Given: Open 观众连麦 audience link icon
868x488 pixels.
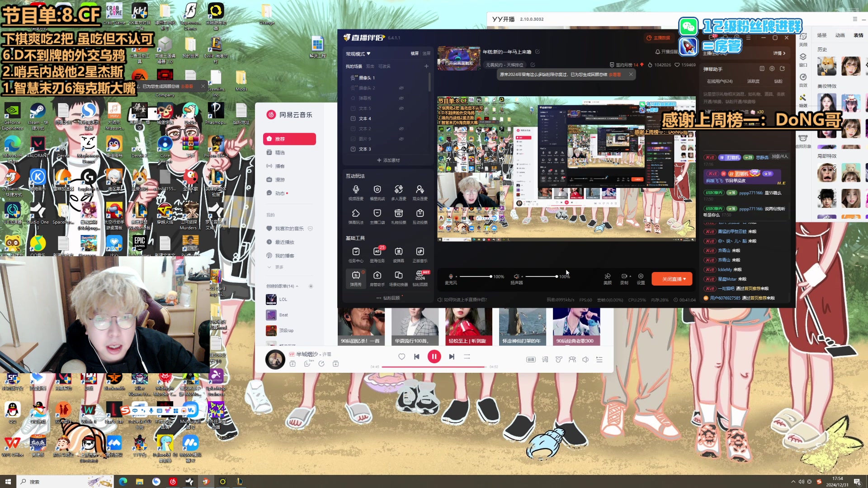Looking at the screenshot, I should point(420,192).
